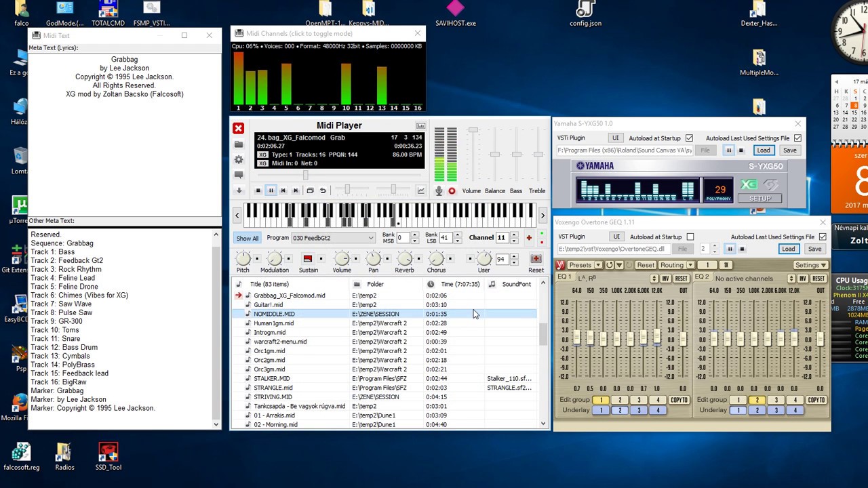Click the microphone icon in Midi Player
868x488 pixels.
point(439,191)
